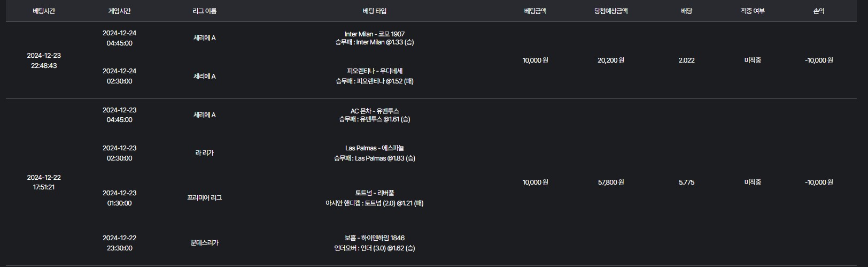Click the 게임시간 column header

coord(119,11)
